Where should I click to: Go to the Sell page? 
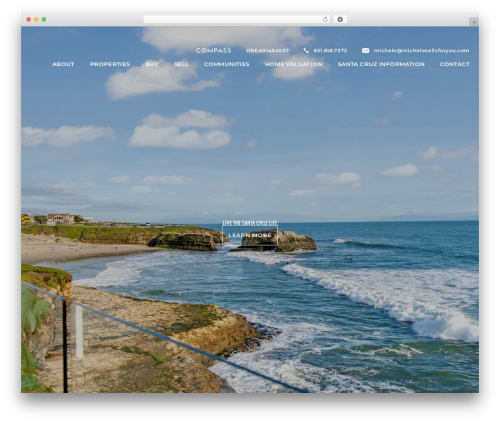181,64
